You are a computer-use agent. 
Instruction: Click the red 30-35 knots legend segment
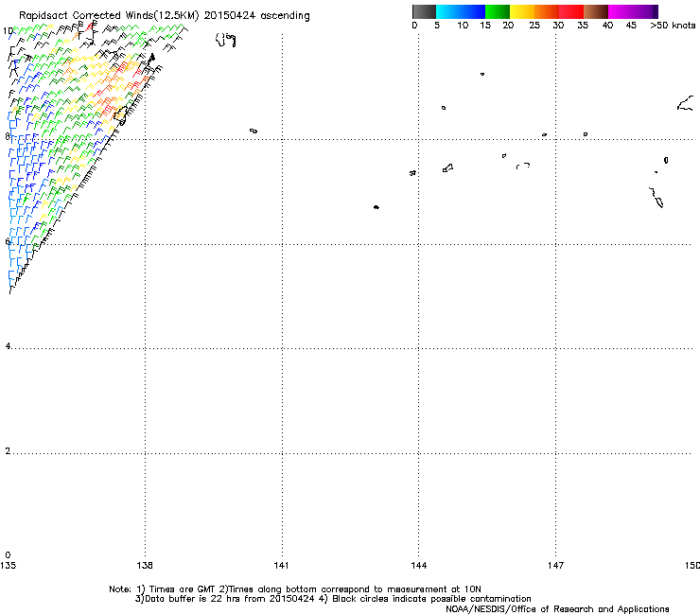[x=571, y=11]
